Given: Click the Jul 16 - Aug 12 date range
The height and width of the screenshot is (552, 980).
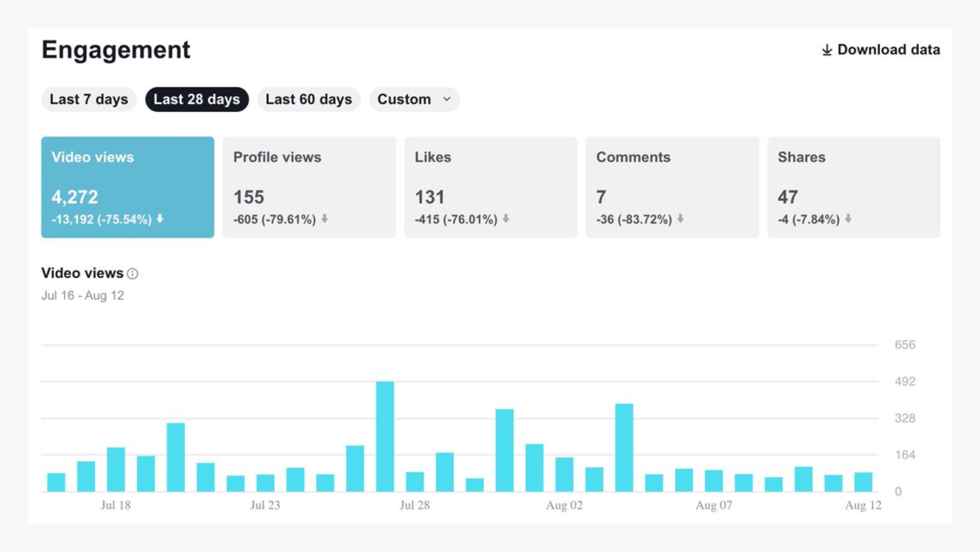Looking at the screenshot, I should (82, 295).
